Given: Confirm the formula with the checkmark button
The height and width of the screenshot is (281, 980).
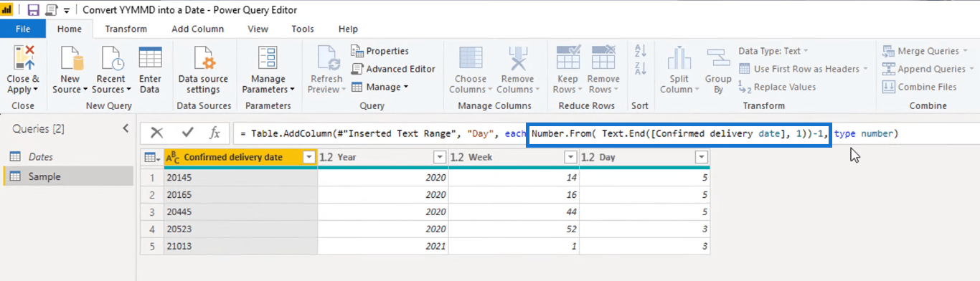Looking at the screenshot, I should (x=188, y=133).
